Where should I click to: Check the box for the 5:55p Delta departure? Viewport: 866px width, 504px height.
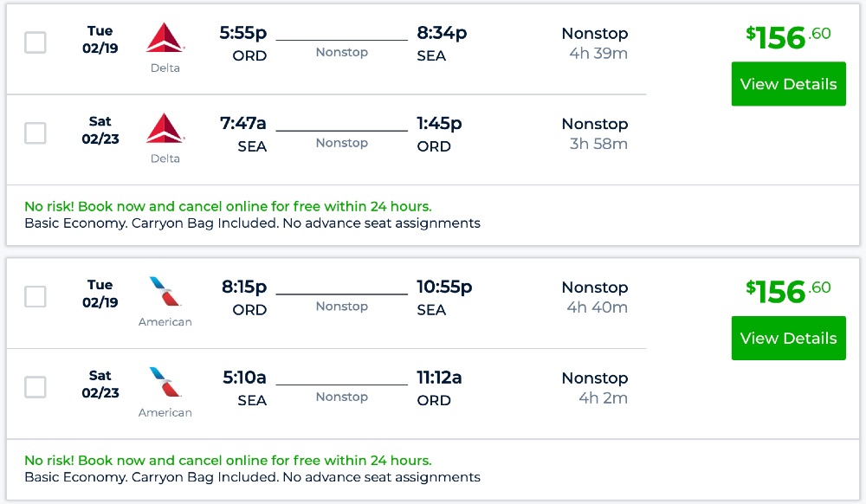pyautogui.click(x=36, y=42)
